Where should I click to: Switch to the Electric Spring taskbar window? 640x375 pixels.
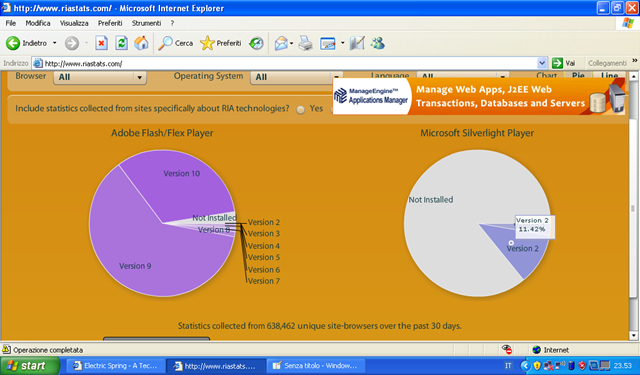[x=116, y=366]
